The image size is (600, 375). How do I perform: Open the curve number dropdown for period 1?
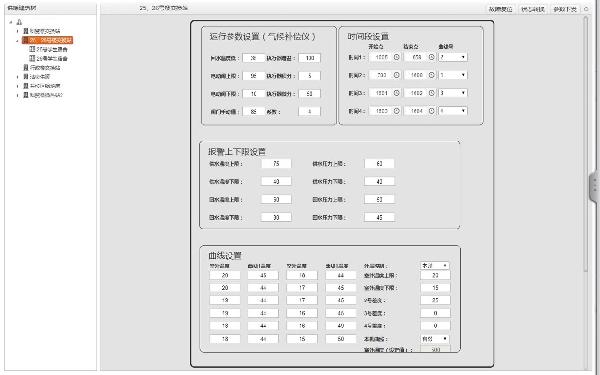pyautogui.click(x=453, y=57)
